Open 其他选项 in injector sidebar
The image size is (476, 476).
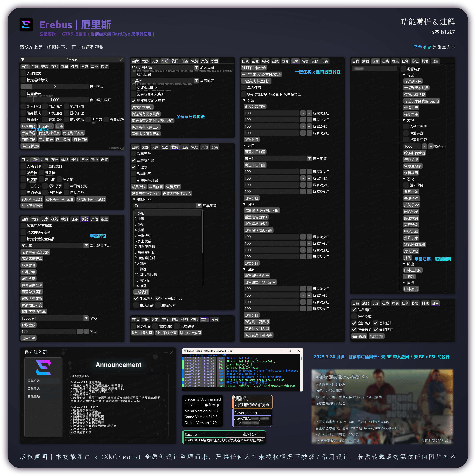click(x=34, y=397)
